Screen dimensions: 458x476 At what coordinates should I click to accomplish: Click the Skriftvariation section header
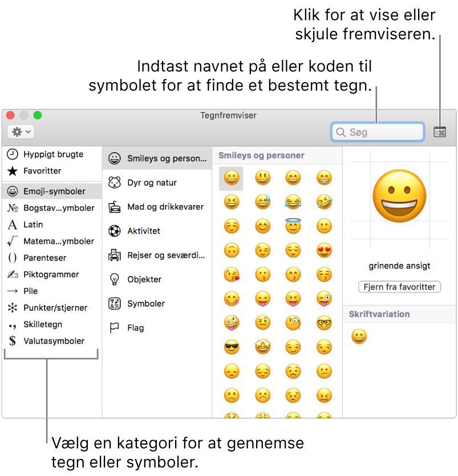(x=379, y=314)
